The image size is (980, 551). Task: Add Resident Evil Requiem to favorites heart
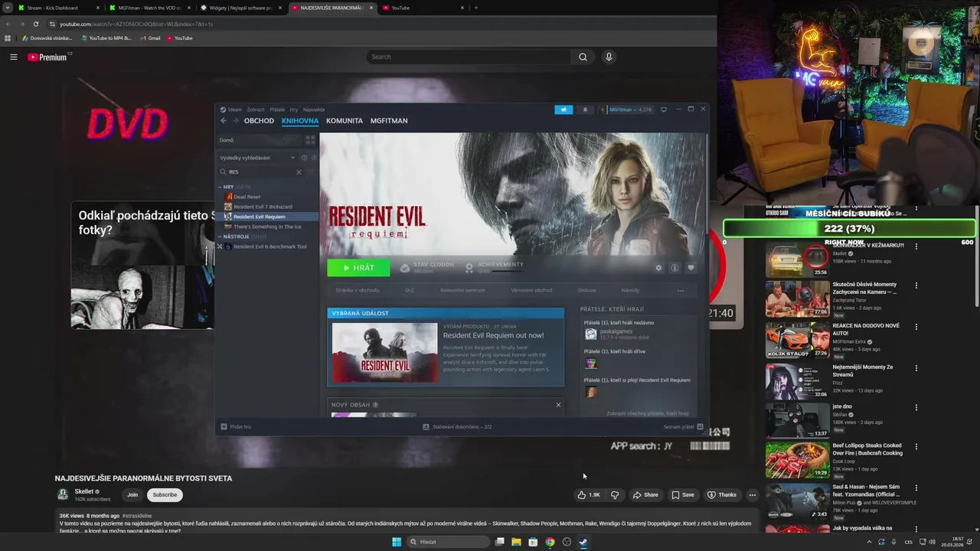tap(691, 268)
